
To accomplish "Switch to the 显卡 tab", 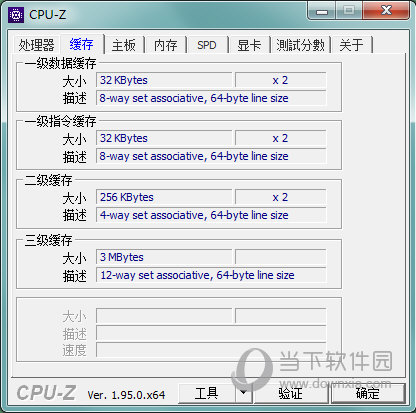I will pos(249,45).
